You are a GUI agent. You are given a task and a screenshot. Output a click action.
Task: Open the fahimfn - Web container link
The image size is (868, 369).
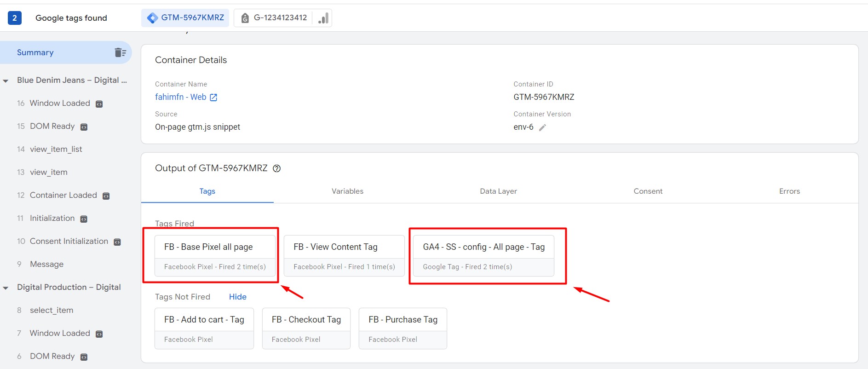pos(180,97)
